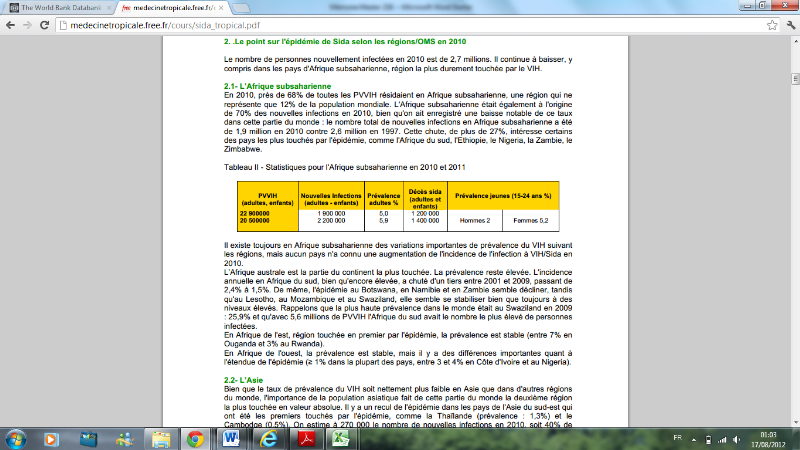Open the Windows Live Messenger taskbar icon
Image resolution: width=800 pixels, height=450 pixels.
124,439
